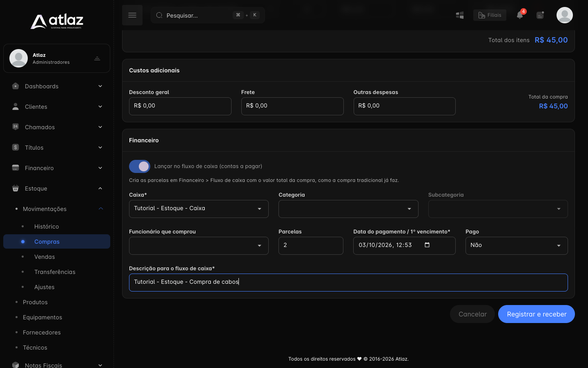Open the hamburger menu button
The width and height of the screenshot is (588, 368).
tap(132, 15)
